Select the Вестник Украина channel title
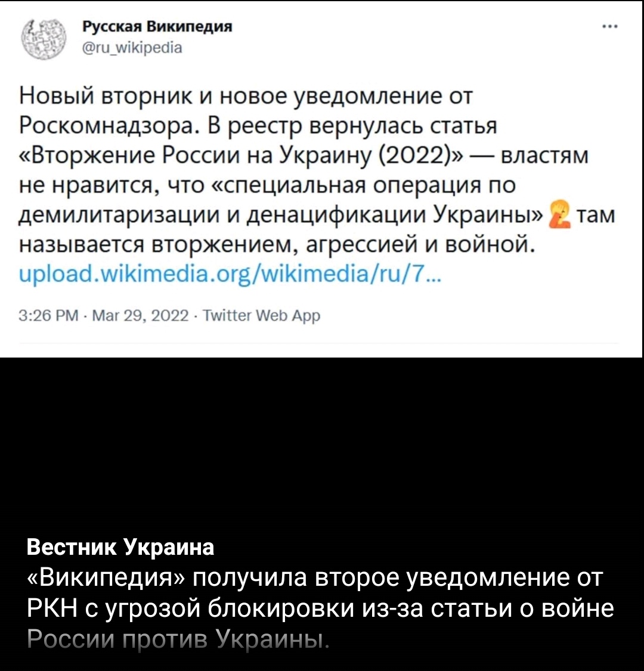Viewport: 644px width, 671px height. tap(120, 546)
